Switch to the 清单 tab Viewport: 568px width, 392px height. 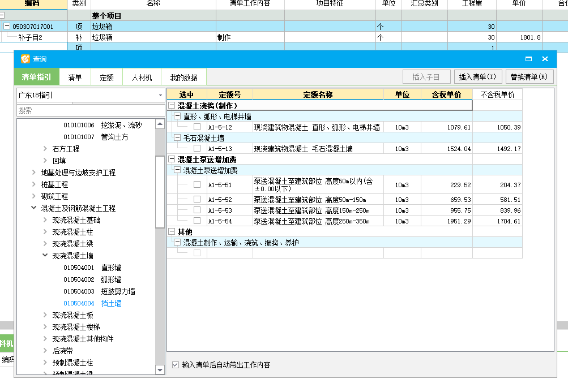[x=75, y=77]
